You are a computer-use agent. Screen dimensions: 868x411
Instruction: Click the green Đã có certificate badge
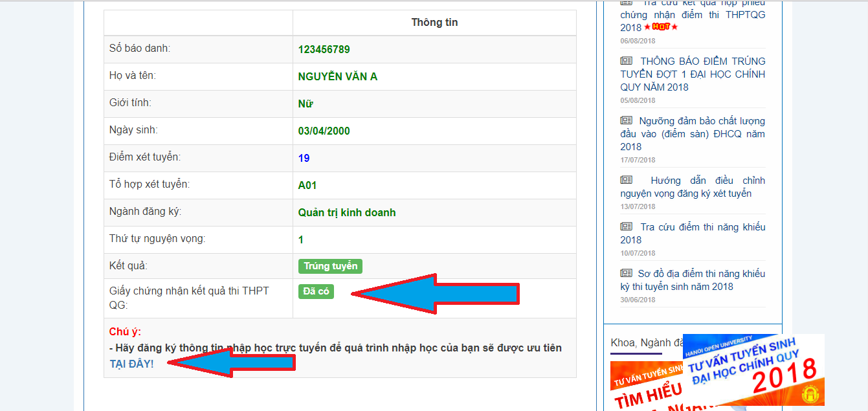click(x=316, y=291)
